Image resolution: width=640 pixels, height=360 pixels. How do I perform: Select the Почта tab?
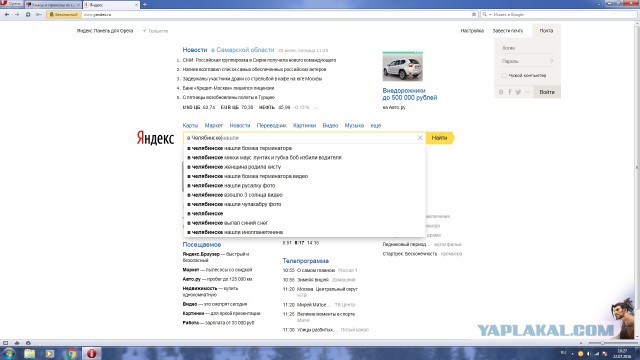[546, 31]
